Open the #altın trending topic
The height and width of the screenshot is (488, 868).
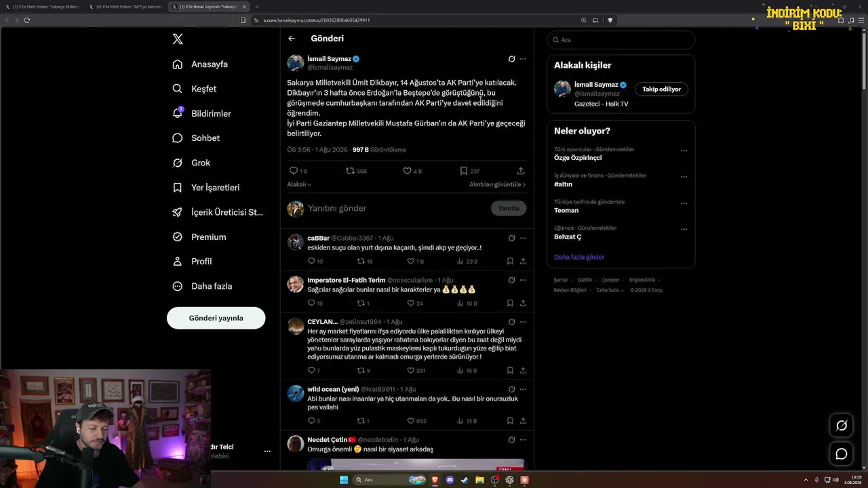563,184
